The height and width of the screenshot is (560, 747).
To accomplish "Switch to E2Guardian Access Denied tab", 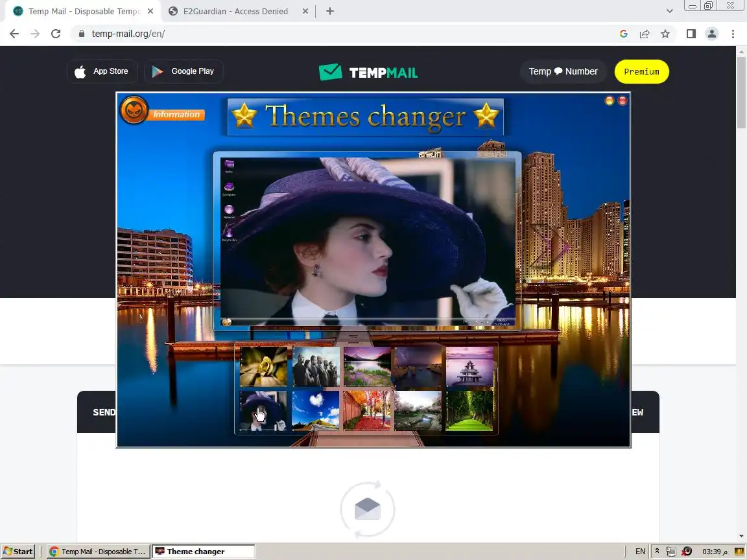I will click(x=235, y=11).
